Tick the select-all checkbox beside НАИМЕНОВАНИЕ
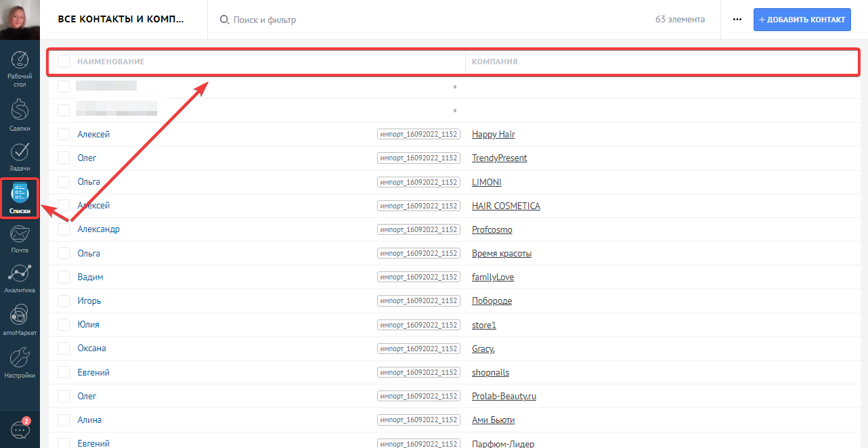The width and height of the screenshot is (868, 448). pos(64,62)
